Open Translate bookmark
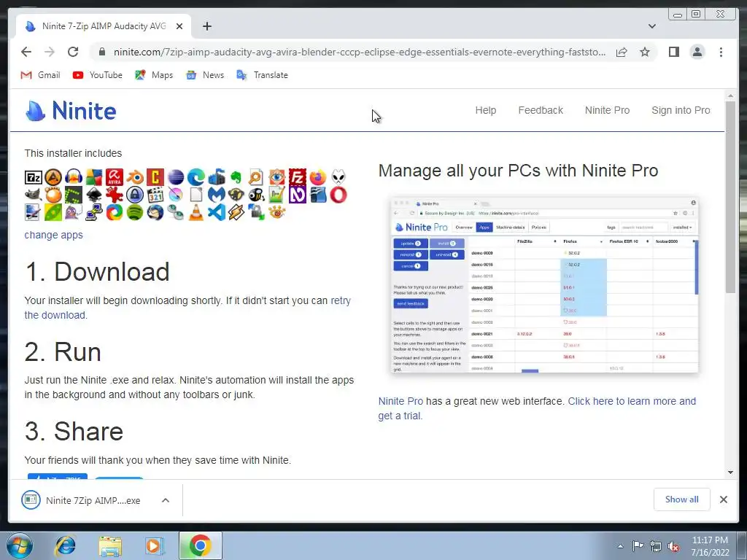Screen dimensions: 747x560 click(263, 75)
